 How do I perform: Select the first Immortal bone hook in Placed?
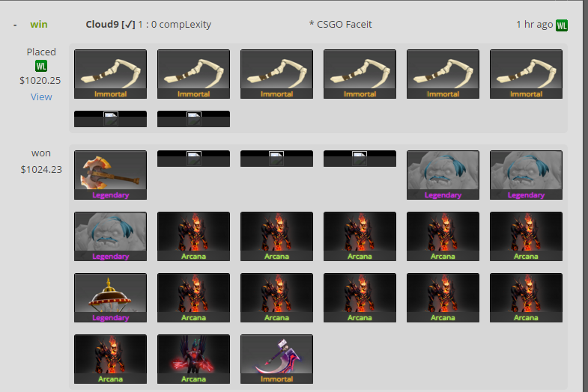[110, 74]
